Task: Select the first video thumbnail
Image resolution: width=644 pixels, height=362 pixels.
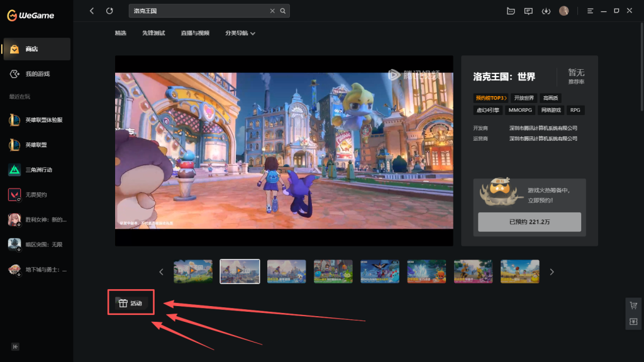Action: (x=193, y=271)
